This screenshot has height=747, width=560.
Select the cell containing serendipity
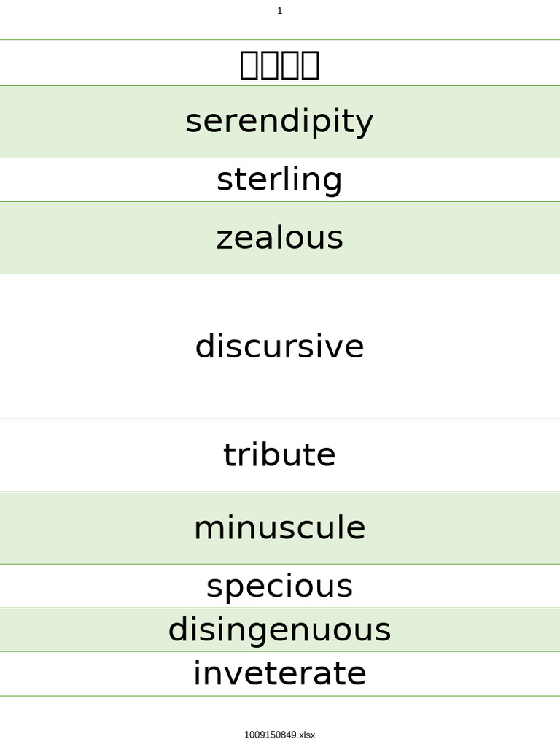[280, 122]
